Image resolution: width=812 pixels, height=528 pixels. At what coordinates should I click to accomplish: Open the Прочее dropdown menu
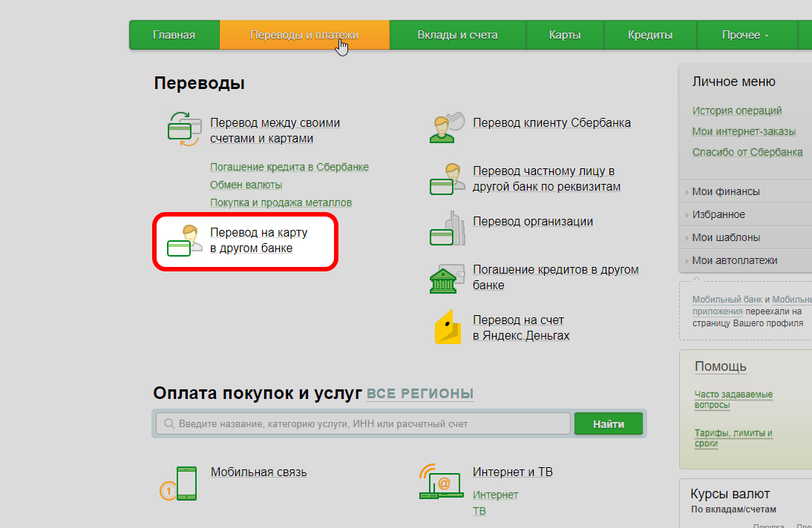[745, 35]
